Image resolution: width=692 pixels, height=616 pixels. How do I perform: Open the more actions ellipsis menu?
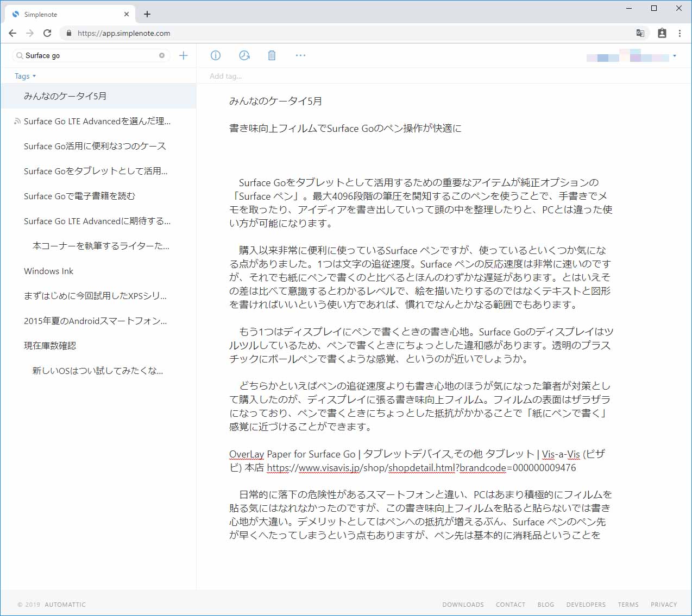tap(300, 55)
